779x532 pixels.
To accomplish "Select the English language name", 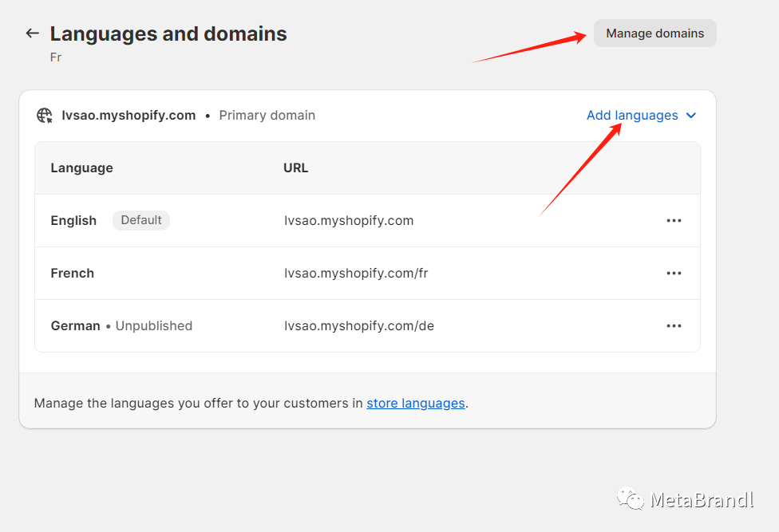I will (x=73, y=220).
